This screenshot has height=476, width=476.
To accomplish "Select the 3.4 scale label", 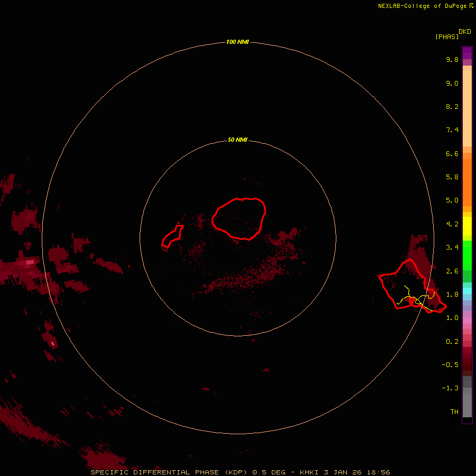I will (x=452, y=247).
